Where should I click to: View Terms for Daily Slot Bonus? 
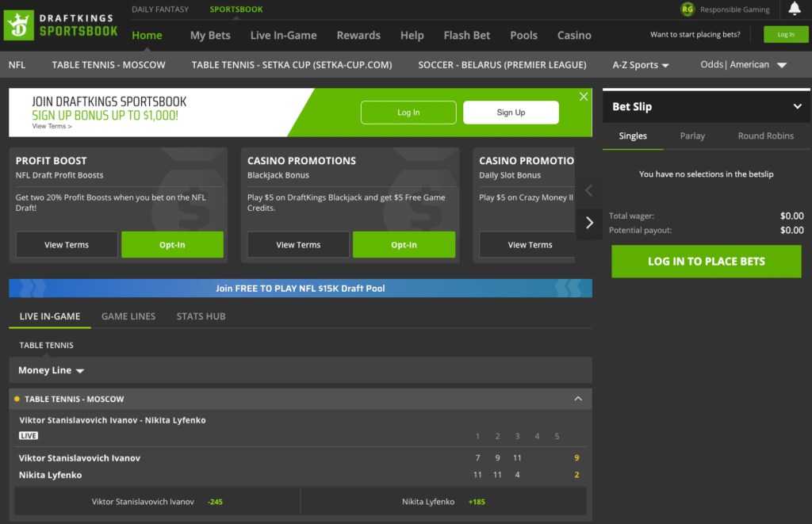(x=527, y=244)
